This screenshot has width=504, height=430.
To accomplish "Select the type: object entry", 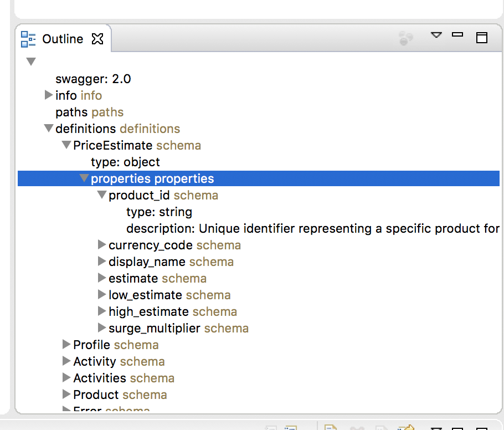I will pos(125,162).
